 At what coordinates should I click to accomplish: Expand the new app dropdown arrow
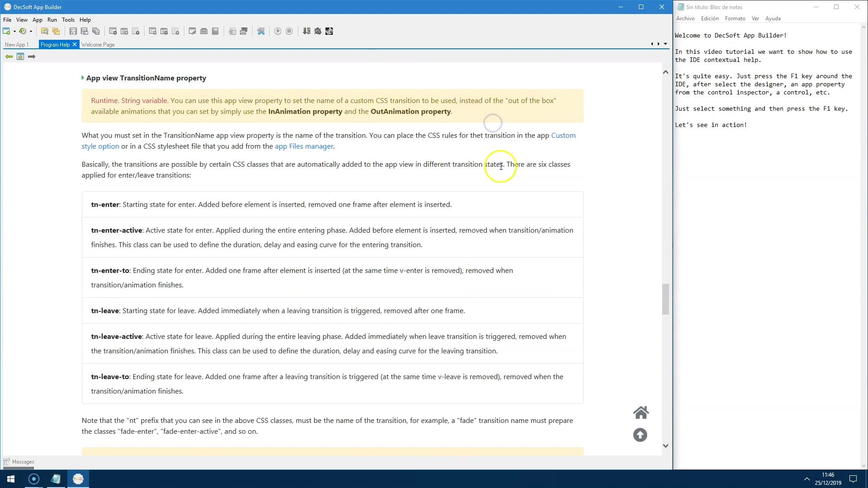click(x=14, y=32)
